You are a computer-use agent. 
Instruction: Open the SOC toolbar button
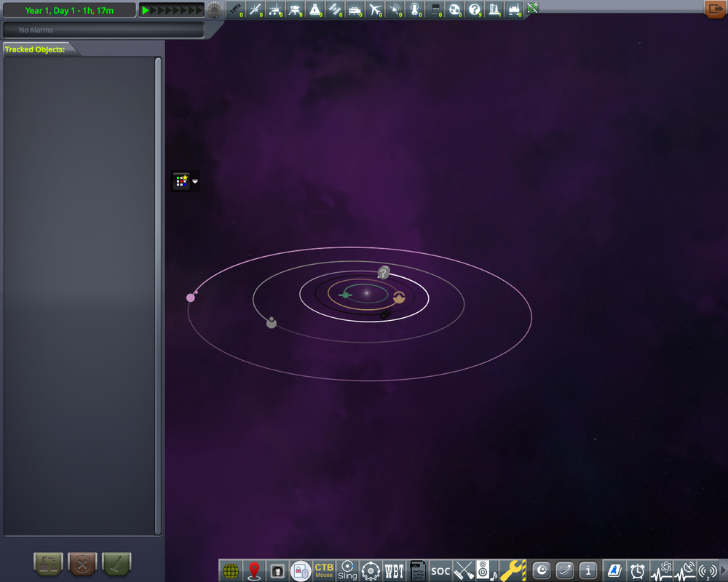440,571
